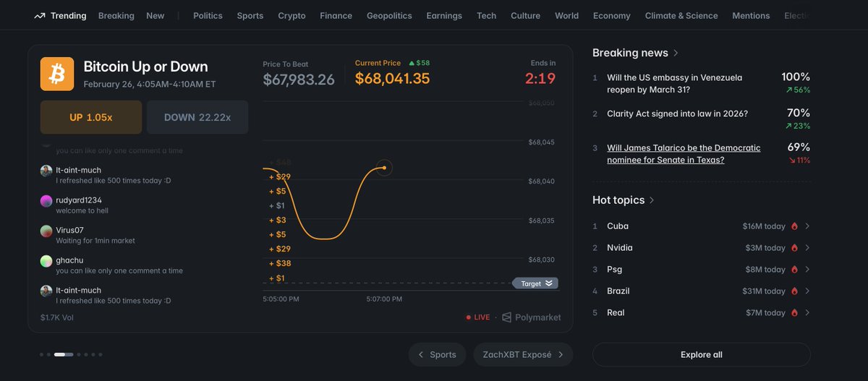Click the red LIVE indicator
The height and width of the screenshot is (381, 868).
point(478,317)
